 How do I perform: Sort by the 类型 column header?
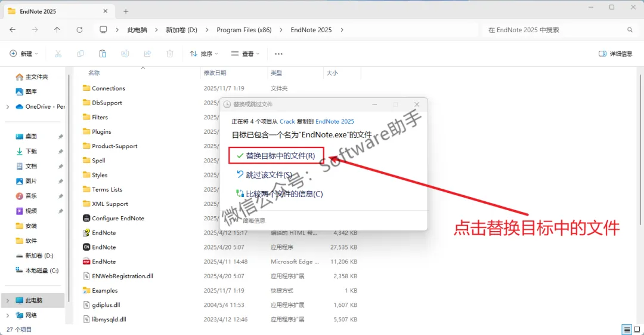pyautogui.click(x=276, y=73)
